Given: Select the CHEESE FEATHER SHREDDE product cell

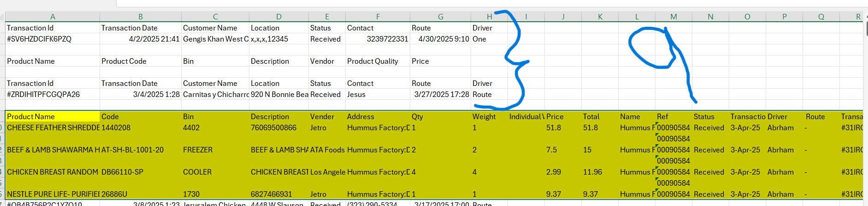Looking at the screenshot, I should (53, 128).
